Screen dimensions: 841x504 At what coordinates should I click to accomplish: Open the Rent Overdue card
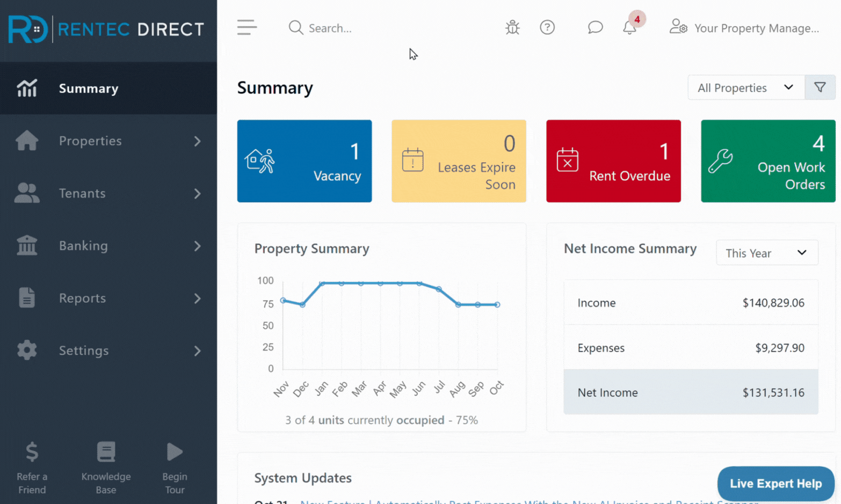(x=613, y=161)
